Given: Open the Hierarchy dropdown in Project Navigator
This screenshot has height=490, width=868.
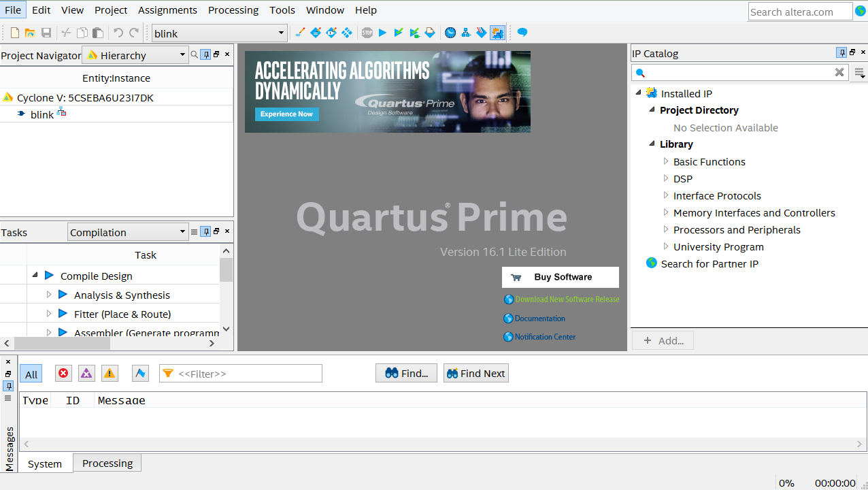Looking at the screenshot, I should pos(135,55).
